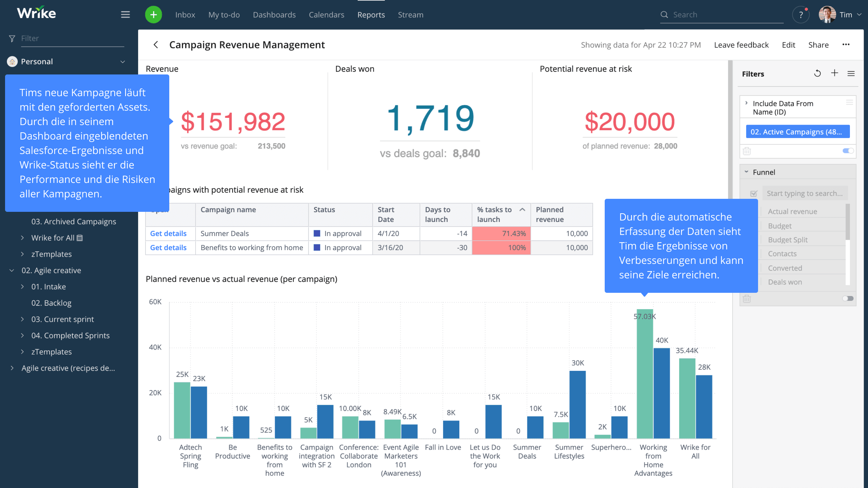Click the sidebar filter funnel icon
Image resolution: width=868 pixels, height=488 pixels.
[12, 38]
